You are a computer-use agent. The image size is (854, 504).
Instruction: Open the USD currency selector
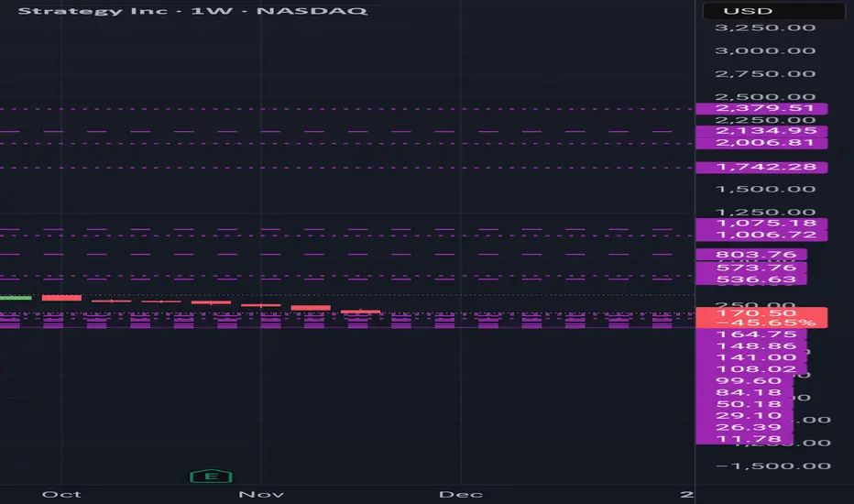[x=772, y=11]
